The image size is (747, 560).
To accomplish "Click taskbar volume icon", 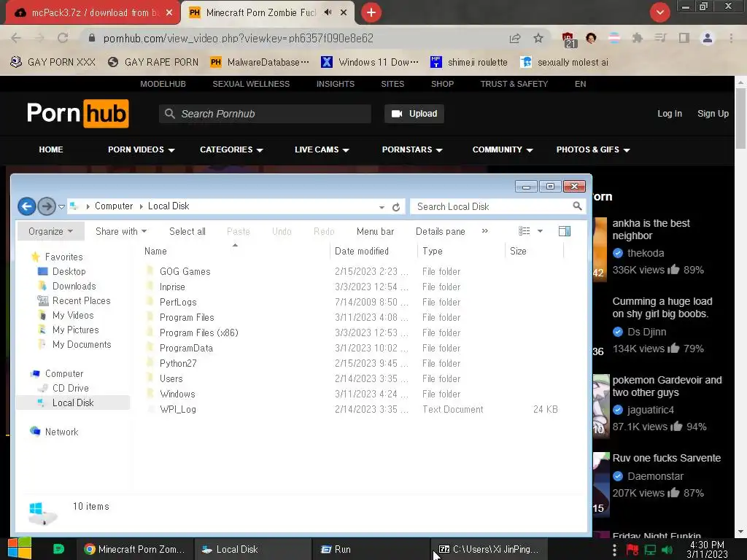I will click(x=667, y=550).
